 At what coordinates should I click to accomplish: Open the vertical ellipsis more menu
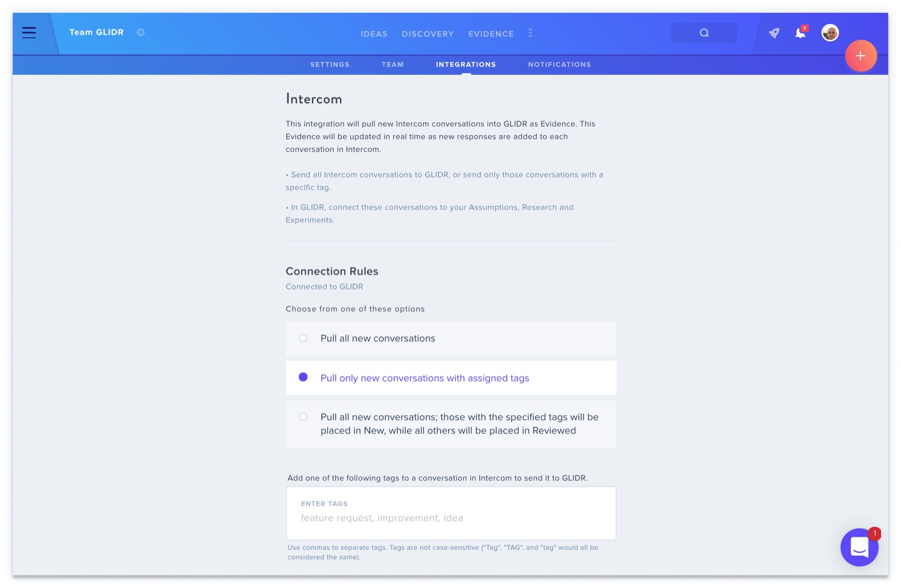[x=530, y=33]
